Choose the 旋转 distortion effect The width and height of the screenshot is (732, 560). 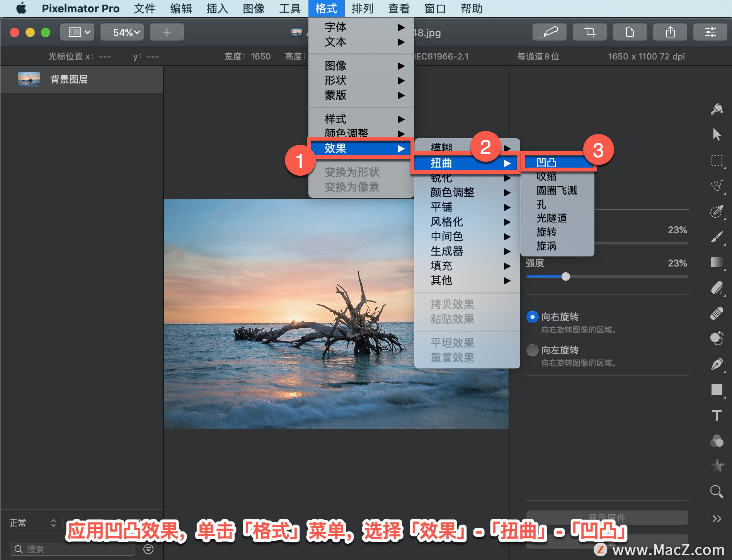tap(557, 232)
